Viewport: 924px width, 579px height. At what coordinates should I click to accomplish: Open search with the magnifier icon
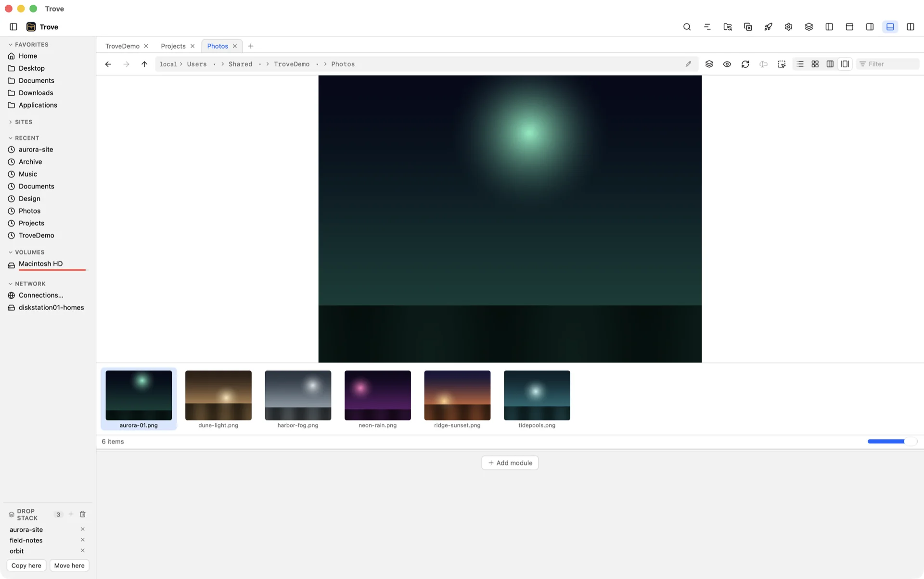click(687, 27)
